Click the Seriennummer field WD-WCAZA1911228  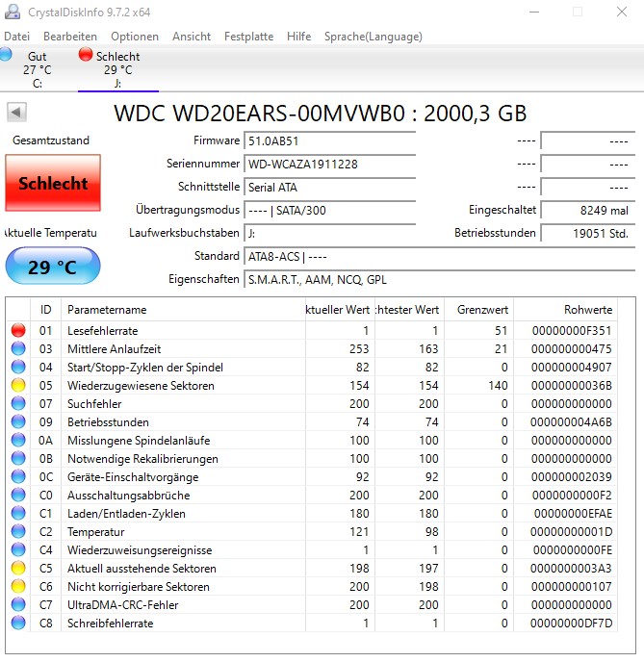tap(330, 164)
